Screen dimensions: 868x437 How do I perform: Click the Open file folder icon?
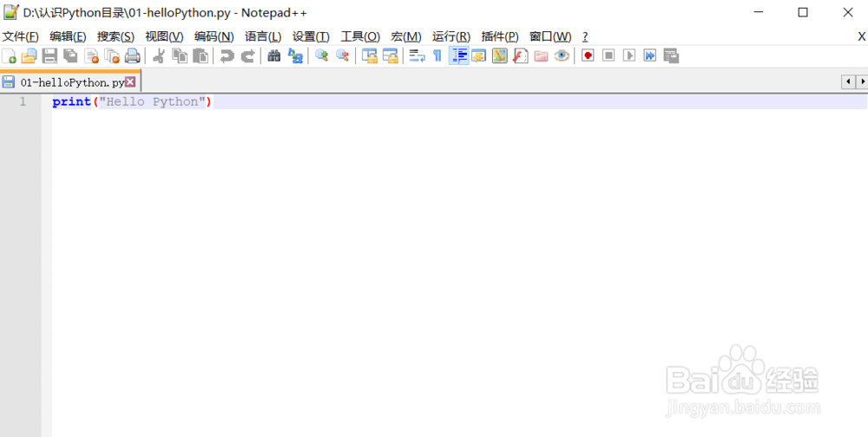click(x=29, y=55)
